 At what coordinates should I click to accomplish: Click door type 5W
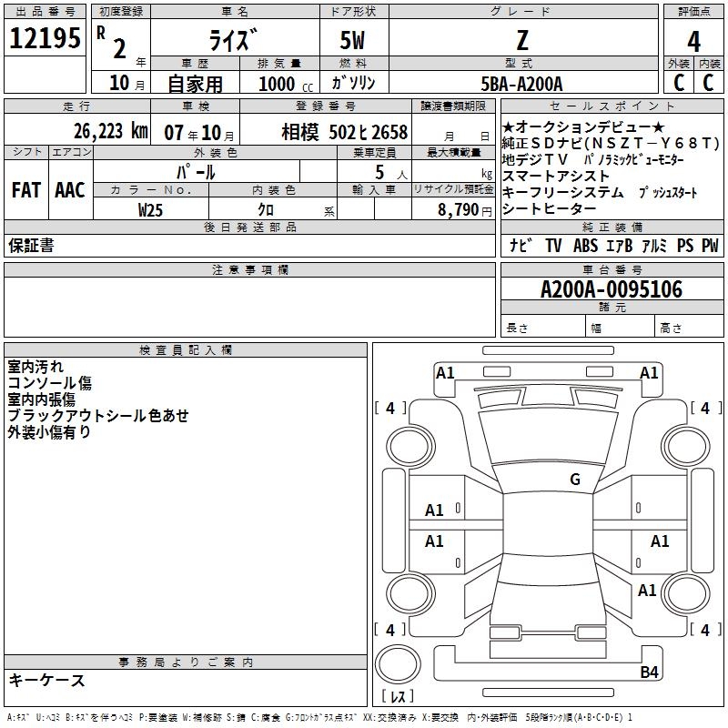pyautogui.click(x=352, y=40)
